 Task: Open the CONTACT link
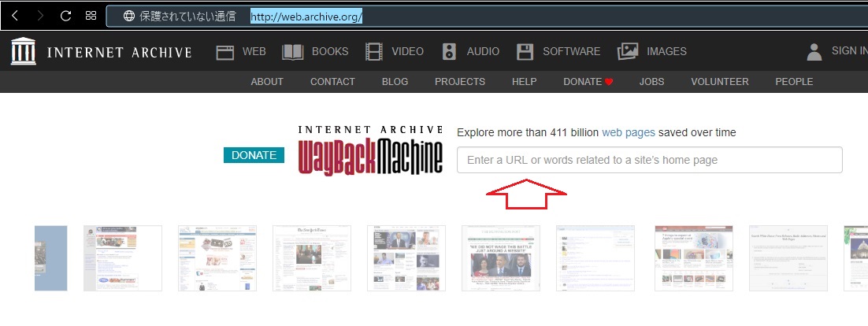pyautogui.click(x=332, y=81)
